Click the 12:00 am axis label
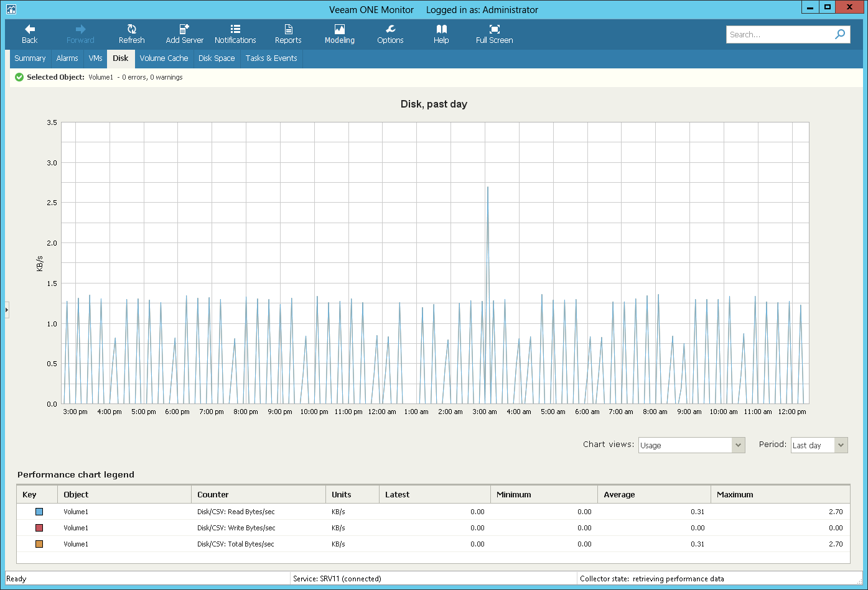868x590 pixels. [x=382, y=412]
